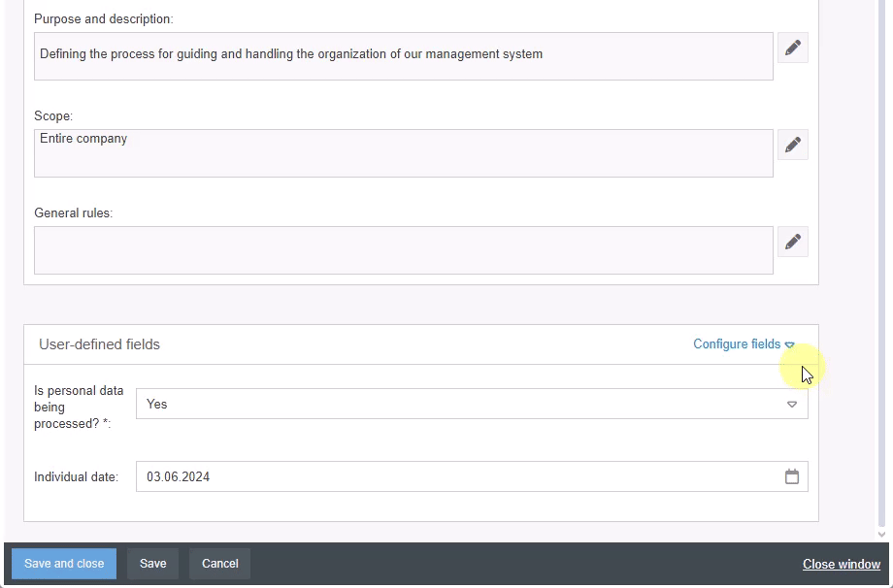The width and height of the screenshot is (893, 588).
Task: Open the General rules editor pencil icon
Action: click(793, 242)
